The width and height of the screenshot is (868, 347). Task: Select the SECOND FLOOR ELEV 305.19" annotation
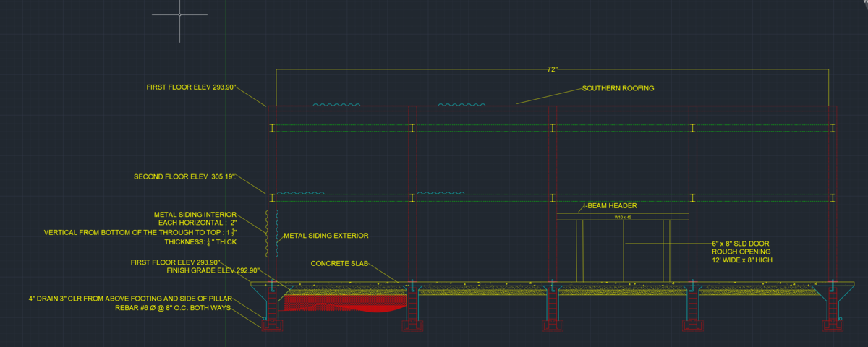tap(184, 176)
